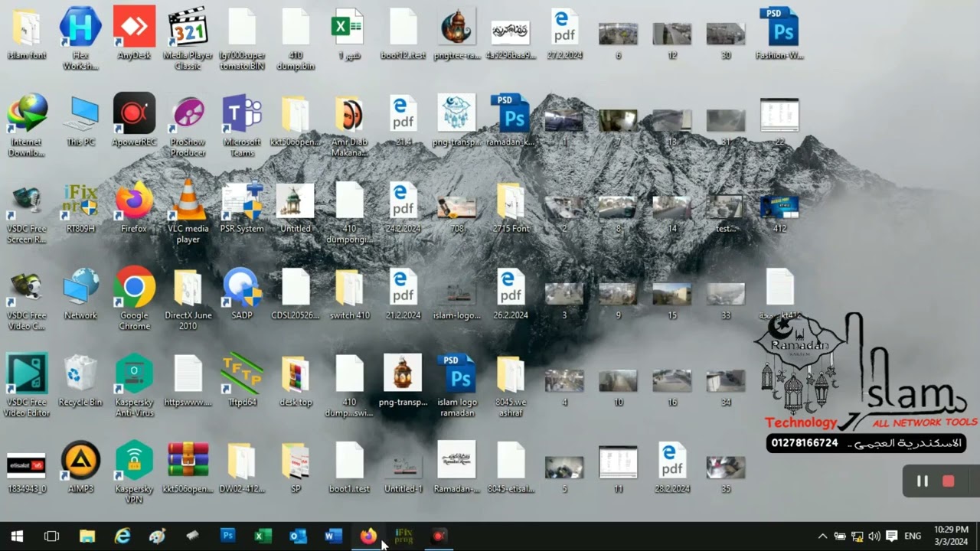
Task: Open the Windows Start menu
Action: [17, 536]
